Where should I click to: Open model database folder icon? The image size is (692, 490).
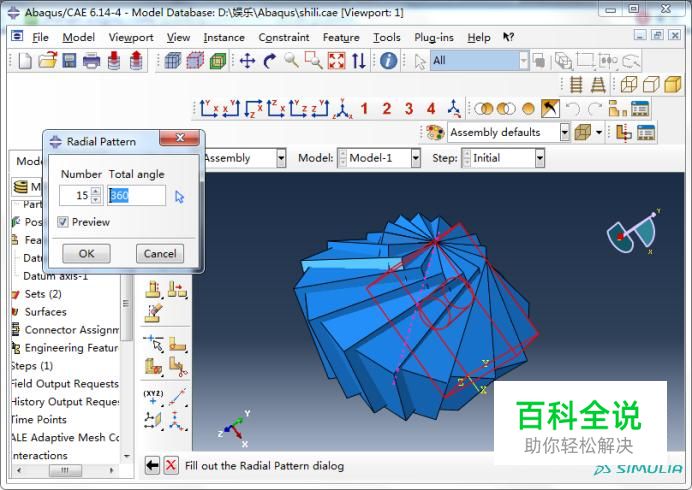tap(48, 60)
